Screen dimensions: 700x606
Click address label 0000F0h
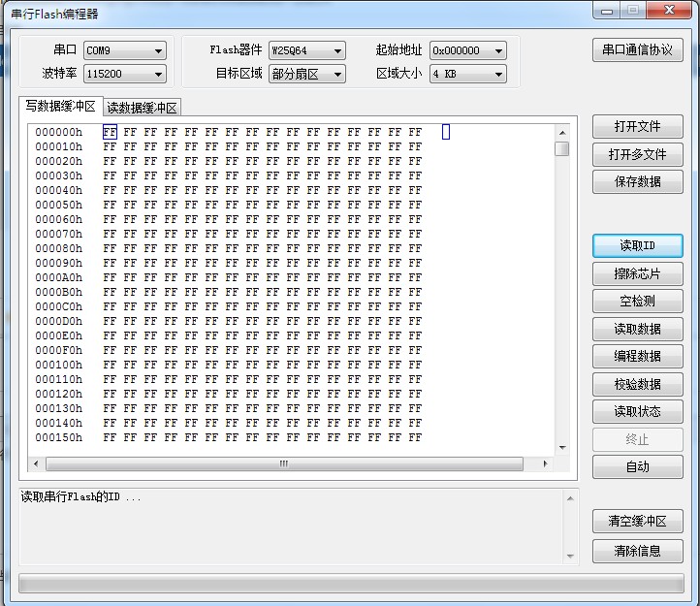tap(59, 351)
